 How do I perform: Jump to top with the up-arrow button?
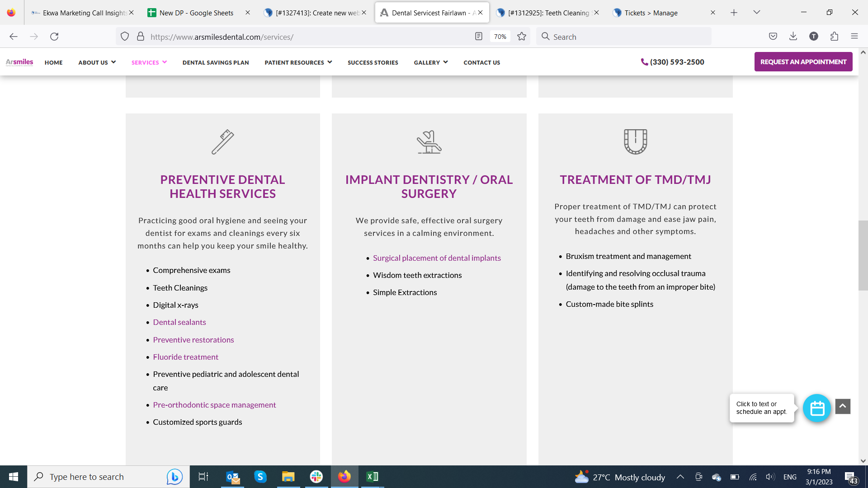(x=843, y=406)
